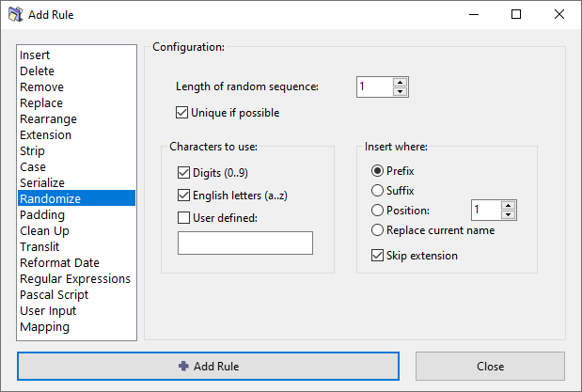
Task: Click the user defined characters text field
Action: point(245,243)
